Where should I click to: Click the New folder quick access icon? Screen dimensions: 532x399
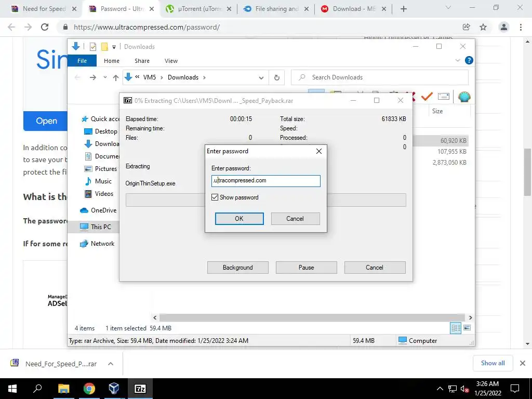(x=104, y=46)
